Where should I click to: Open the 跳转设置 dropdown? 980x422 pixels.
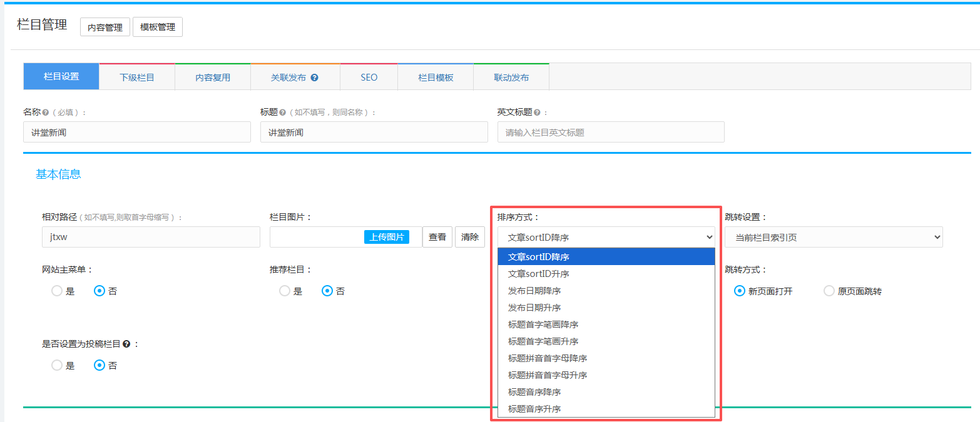point(833,237)
